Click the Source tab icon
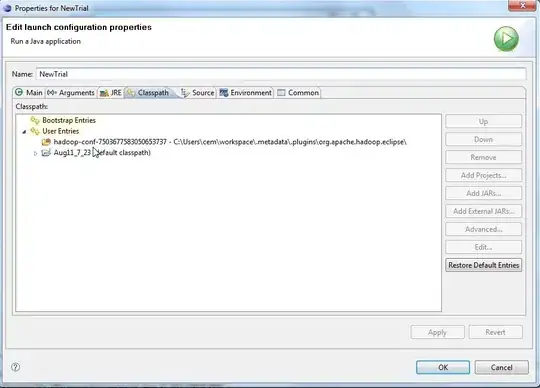This screenshot has width=540, height=388. point(185,93)
